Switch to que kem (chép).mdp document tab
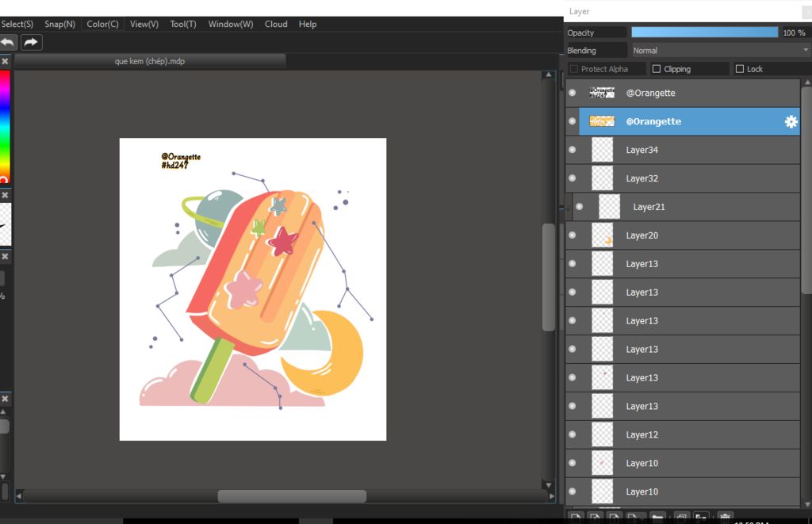The width and height of the screenshot is (812, 524). click(150, 61)
